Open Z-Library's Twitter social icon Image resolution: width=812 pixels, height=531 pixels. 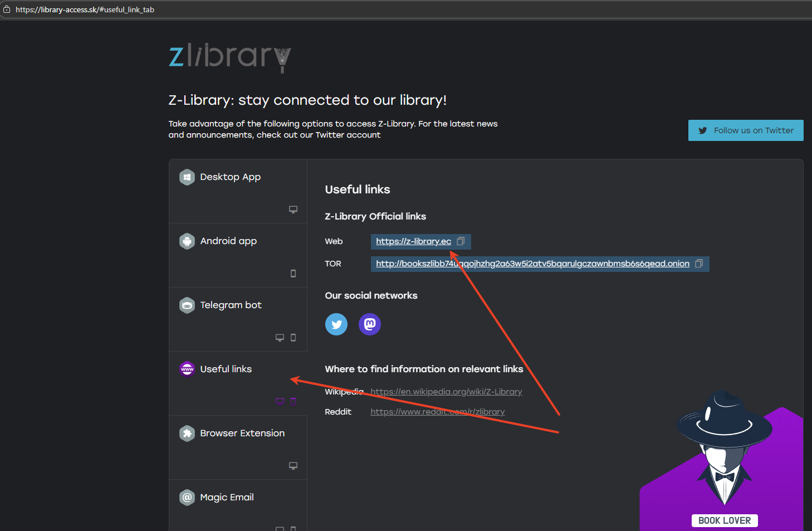point(336,324)
